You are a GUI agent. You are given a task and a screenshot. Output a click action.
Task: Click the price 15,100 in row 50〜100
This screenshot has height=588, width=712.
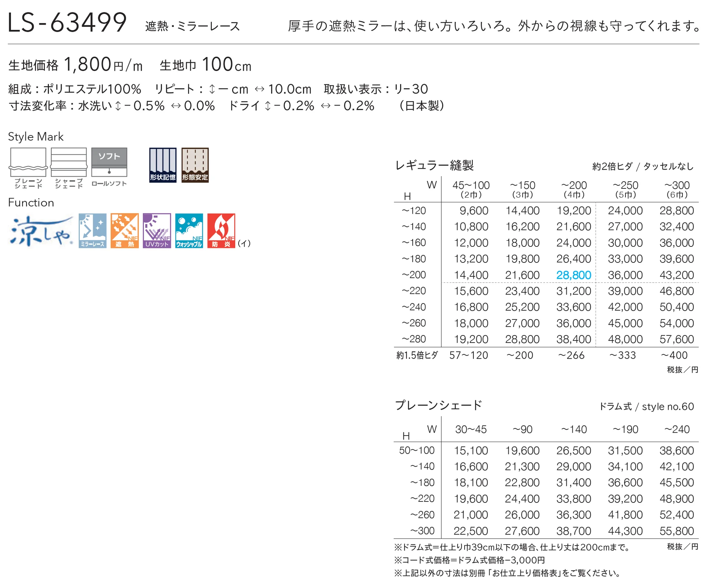(471, 451)
